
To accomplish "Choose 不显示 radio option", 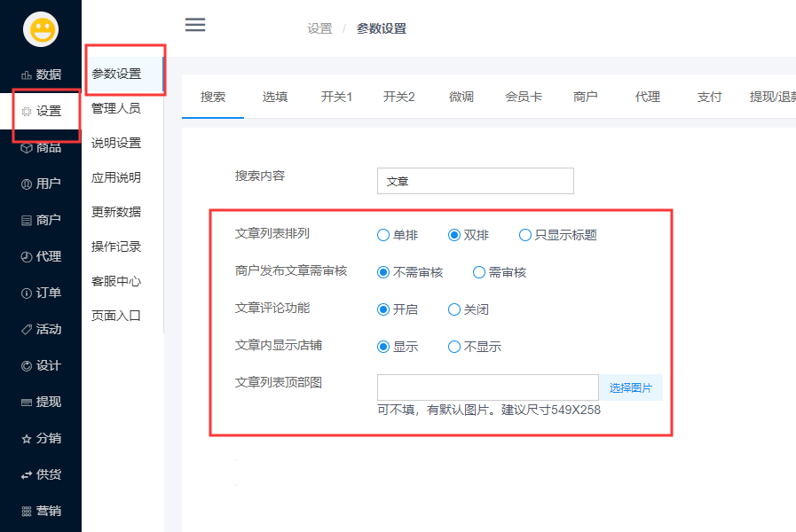I will 454,347.
